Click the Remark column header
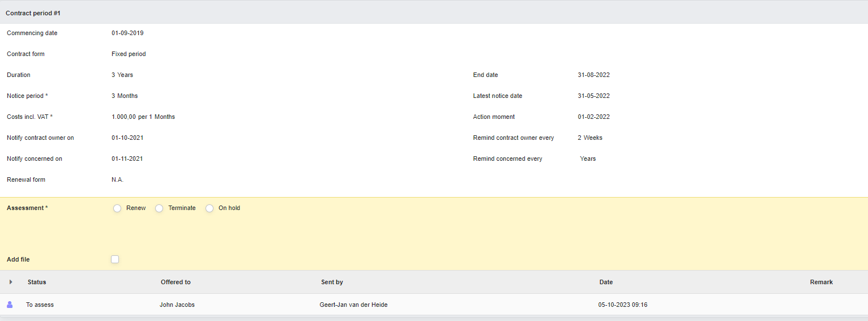The image size is (868, 321). 821,282
